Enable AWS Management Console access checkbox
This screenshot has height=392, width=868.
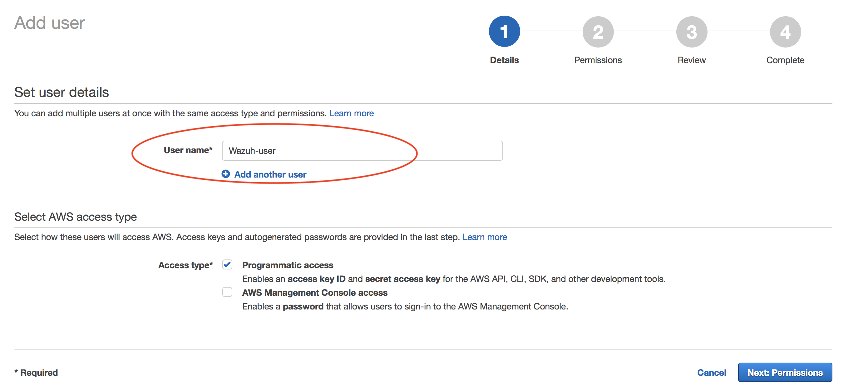coord(227,292)
